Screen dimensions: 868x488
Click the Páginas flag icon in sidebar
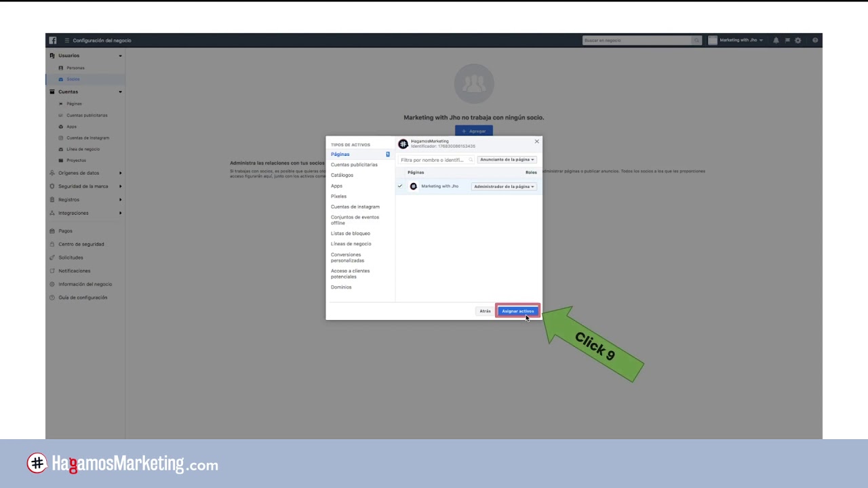point(61,104)
